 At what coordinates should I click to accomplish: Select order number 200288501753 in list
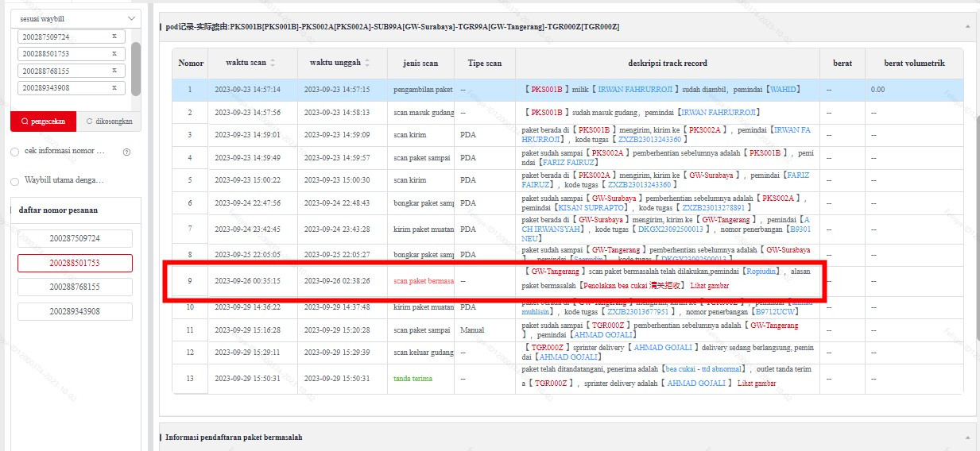(75, 263)
